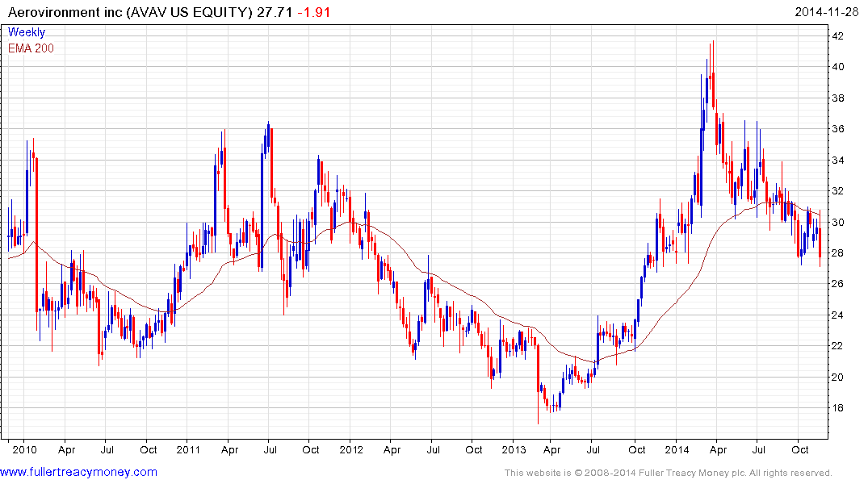The height and width of the screenshot is (484, 868).
Task: Click the 2010 year label on time axis
Action: (24, 449)
